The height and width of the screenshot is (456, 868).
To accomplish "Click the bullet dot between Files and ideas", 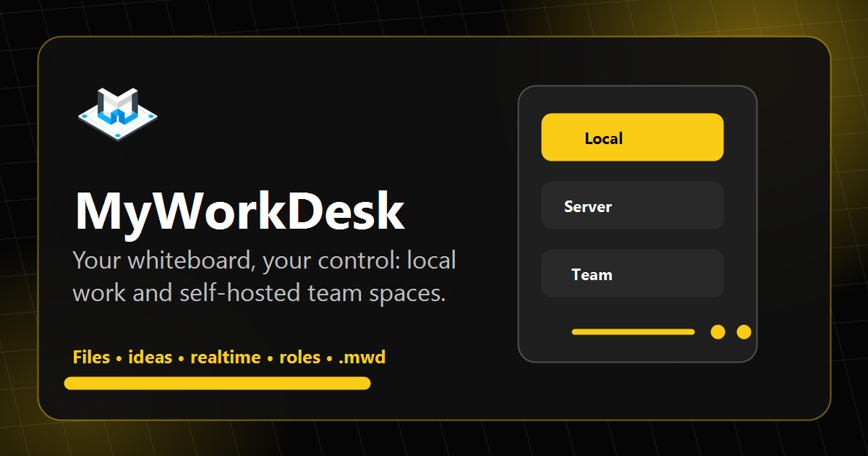I will (119, 358).
